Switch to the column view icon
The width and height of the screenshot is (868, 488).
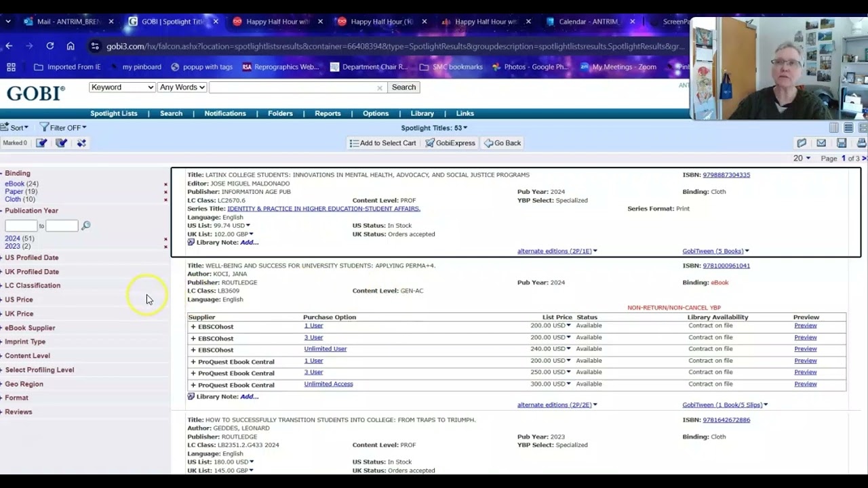tap(834, 127)
